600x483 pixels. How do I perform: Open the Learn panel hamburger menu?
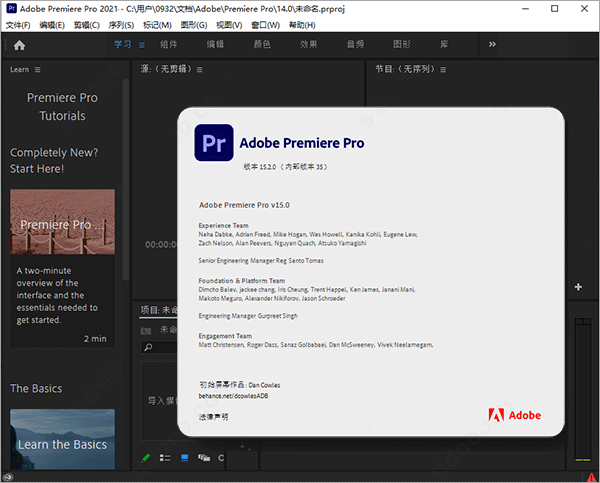[x=38, y=70]
